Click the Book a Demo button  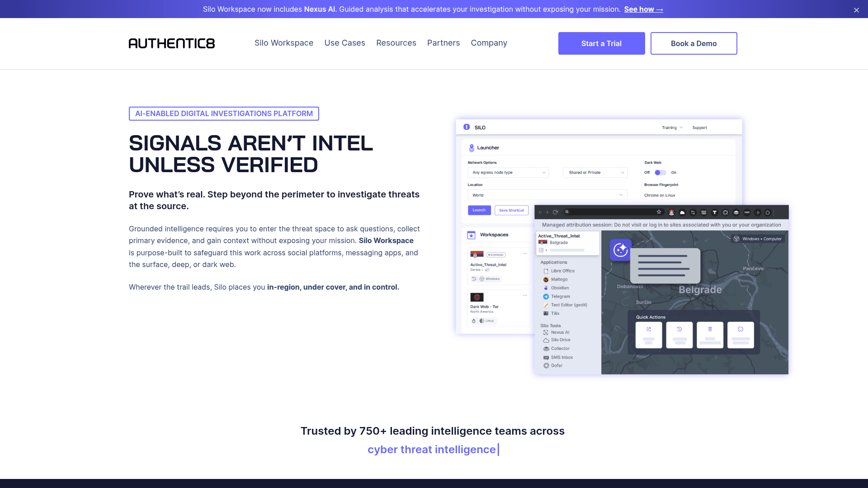point(693,43)
